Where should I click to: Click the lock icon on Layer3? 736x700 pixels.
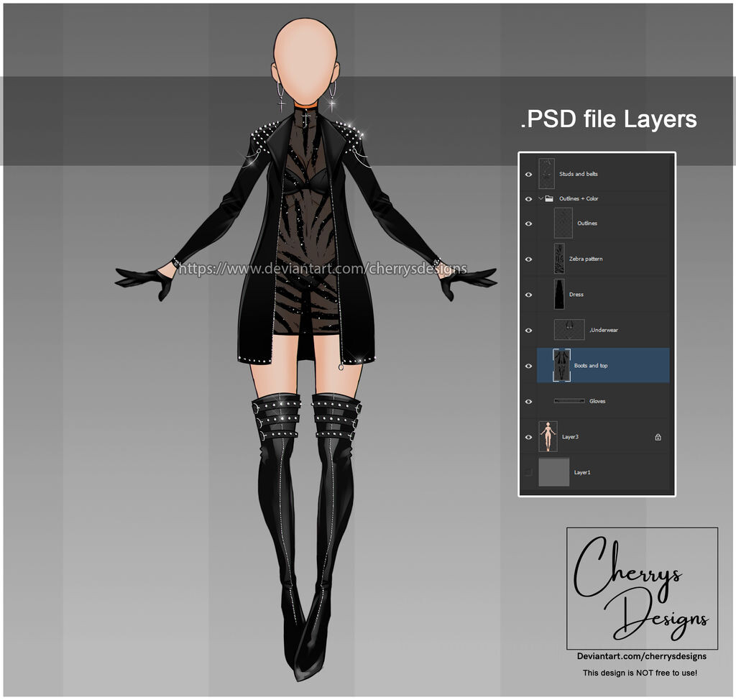tap(659, 436)
